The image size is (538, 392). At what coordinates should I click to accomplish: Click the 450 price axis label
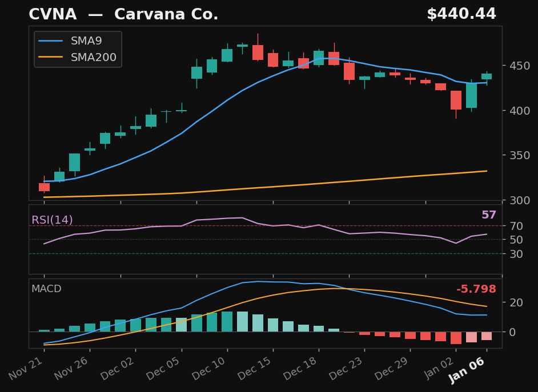[x=520, y=66]
